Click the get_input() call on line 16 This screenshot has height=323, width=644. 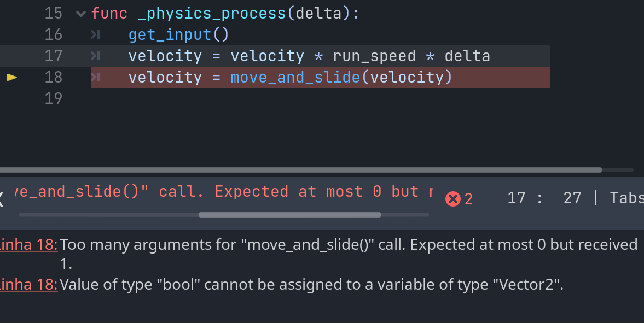coord(178,34)
